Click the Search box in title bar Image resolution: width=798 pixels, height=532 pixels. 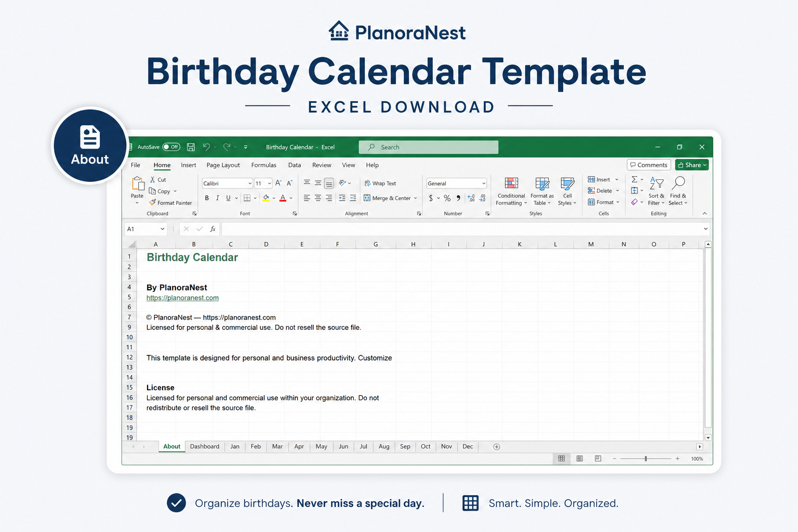(x=429, y=147)
